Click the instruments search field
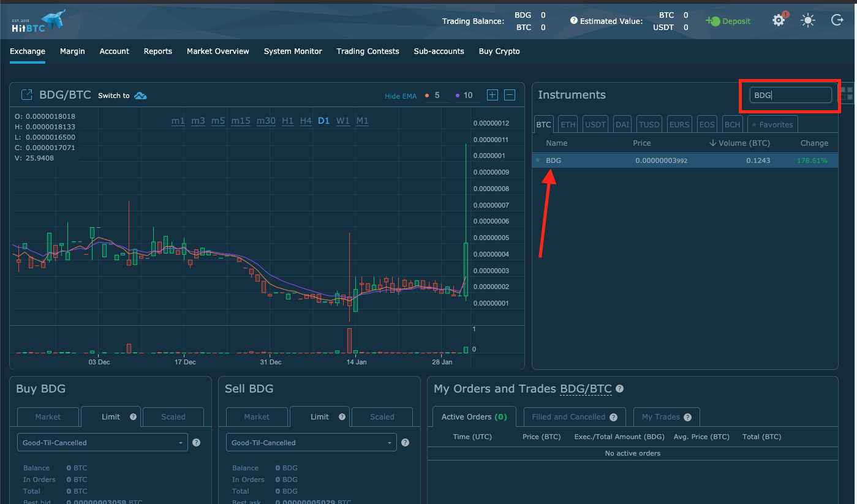Viewport: 857px width, 504px height. click(x=791, y=95)
